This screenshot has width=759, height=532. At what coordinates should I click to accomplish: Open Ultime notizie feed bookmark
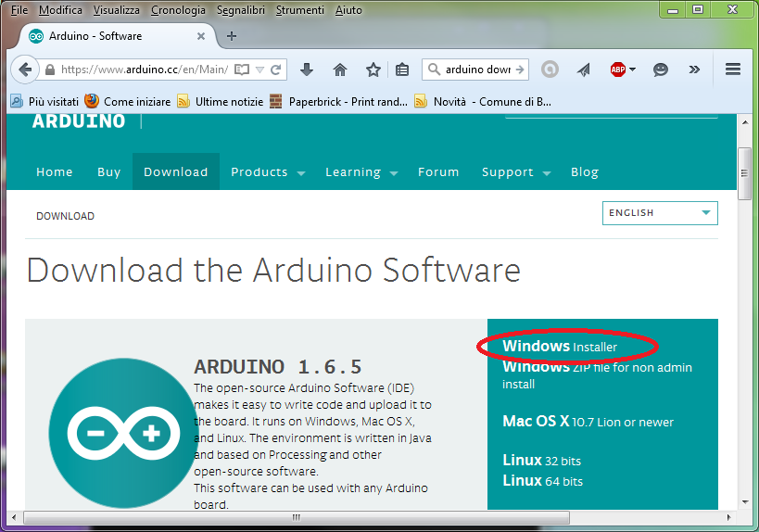(221, 102)
